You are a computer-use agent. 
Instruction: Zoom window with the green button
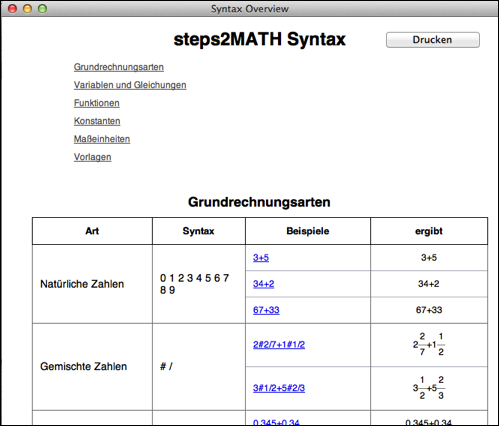pos(42,9)
